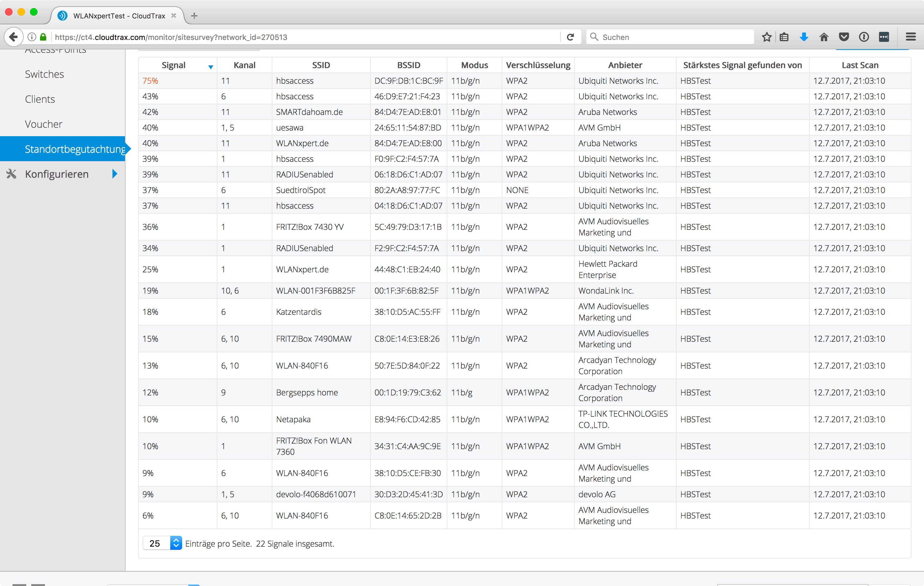Toggle Signal column sort arrow

(211, 67)
